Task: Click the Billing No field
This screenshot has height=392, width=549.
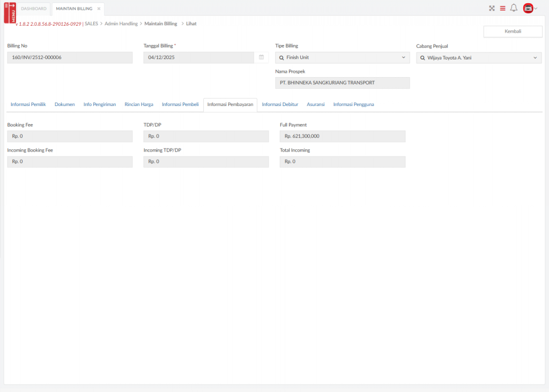Action: (70, 57)
